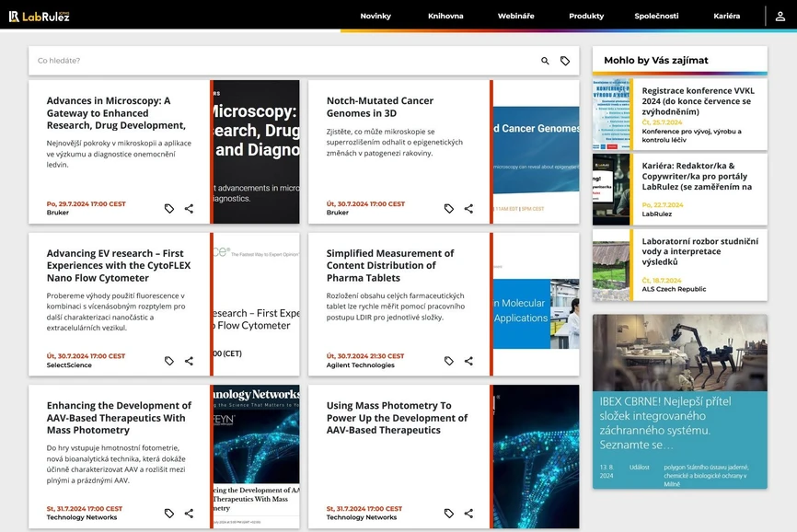Image resolution: width=797 pixels, height=532 pixels.
Task: Click 'Technology Networks' under Using Mass Photometry
Action: (362, 517)
